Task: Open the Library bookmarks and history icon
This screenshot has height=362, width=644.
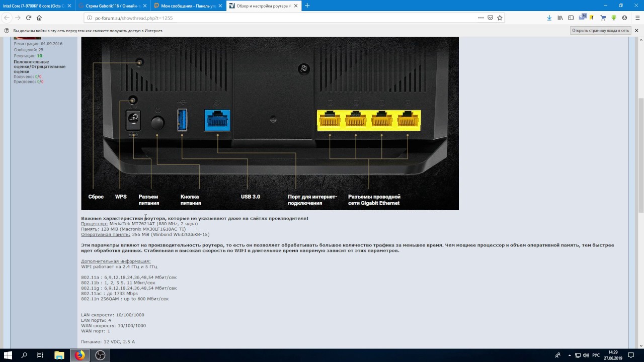Action: click(x=560, y=18)
